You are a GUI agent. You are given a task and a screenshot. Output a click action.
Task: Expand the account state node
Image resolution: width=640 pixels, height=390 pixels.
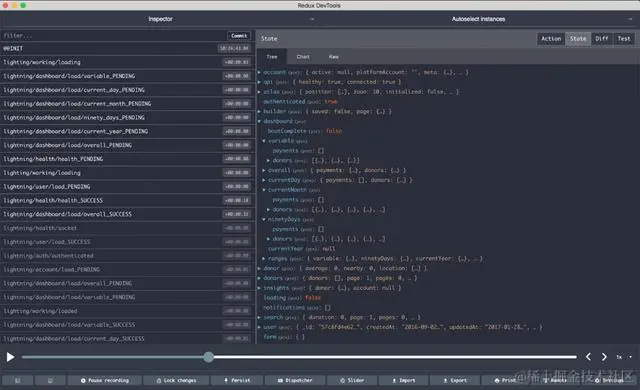259,72
